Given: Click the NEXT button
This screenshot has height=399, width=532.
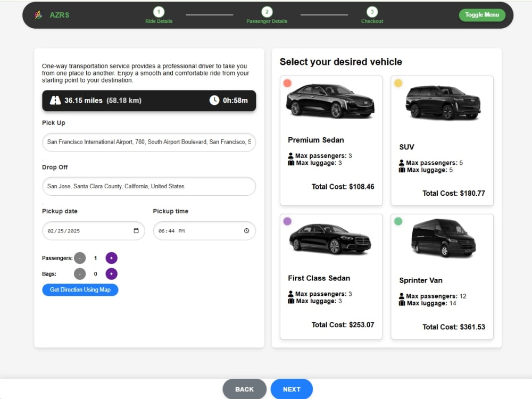Looking at the screenshot, I should tap(292, 389).
